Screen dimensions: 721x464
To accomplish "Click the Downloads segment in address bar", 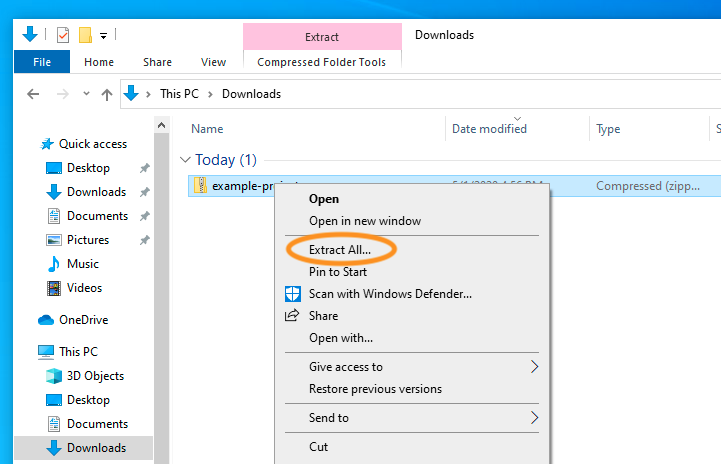I will pyautogui.click(x=251, y=94).
